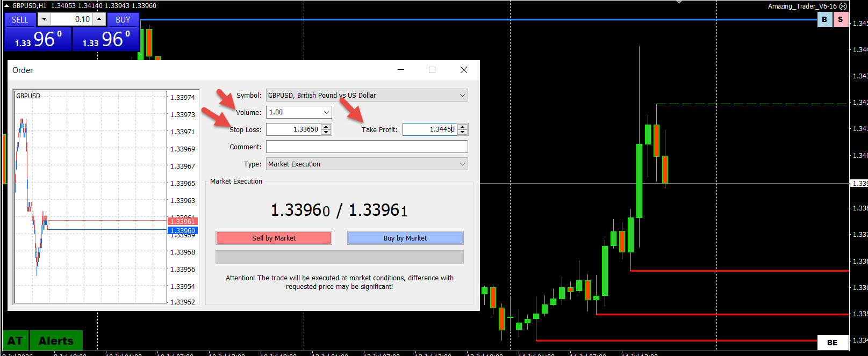Viewport: 868px width, 356px height.
Task: Click the one-click BUY panel button
Action: point(123,19)
